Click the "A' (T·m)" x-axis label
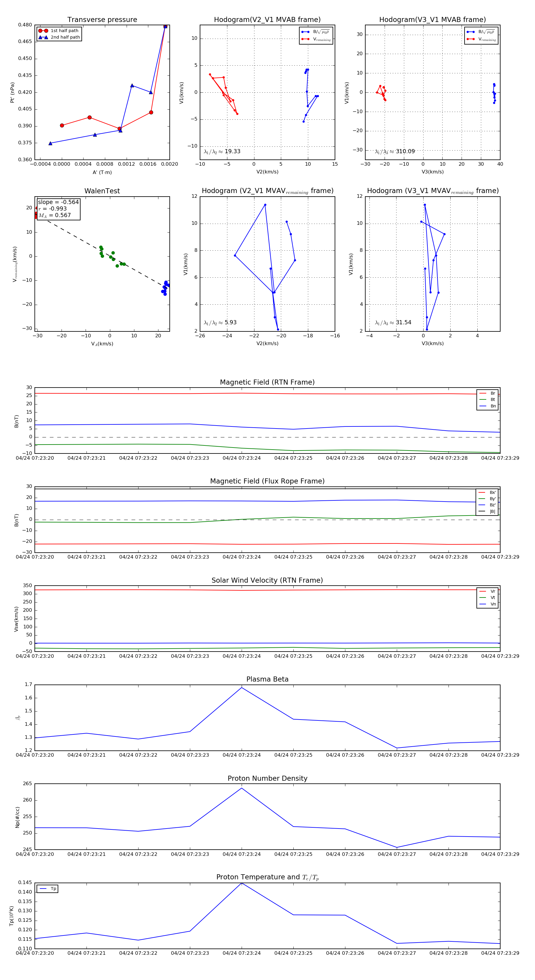The image size is (535, 980). pyautogui.click(x=102, y=172)
